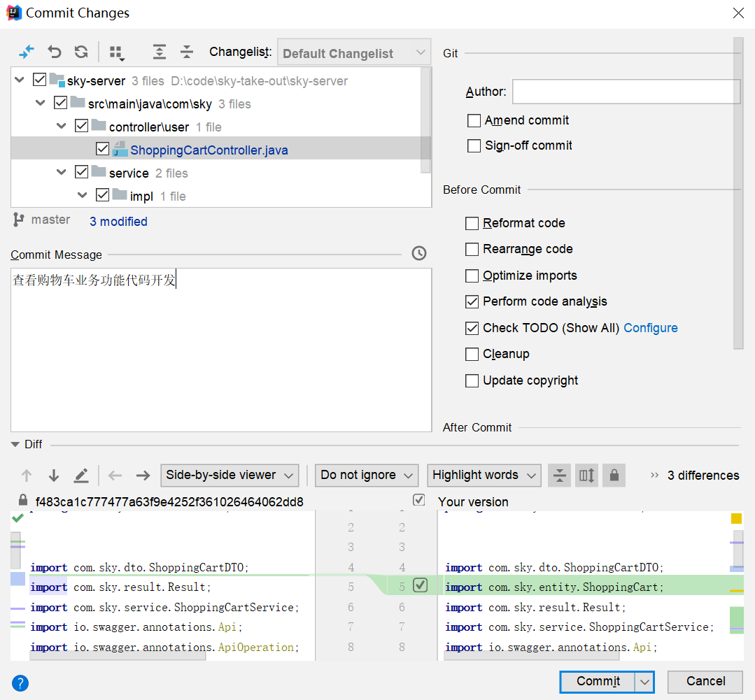Open the Group By options icon
Viewport: 755px width, 700px height.
pyautogui.click(x=116, y=52)
